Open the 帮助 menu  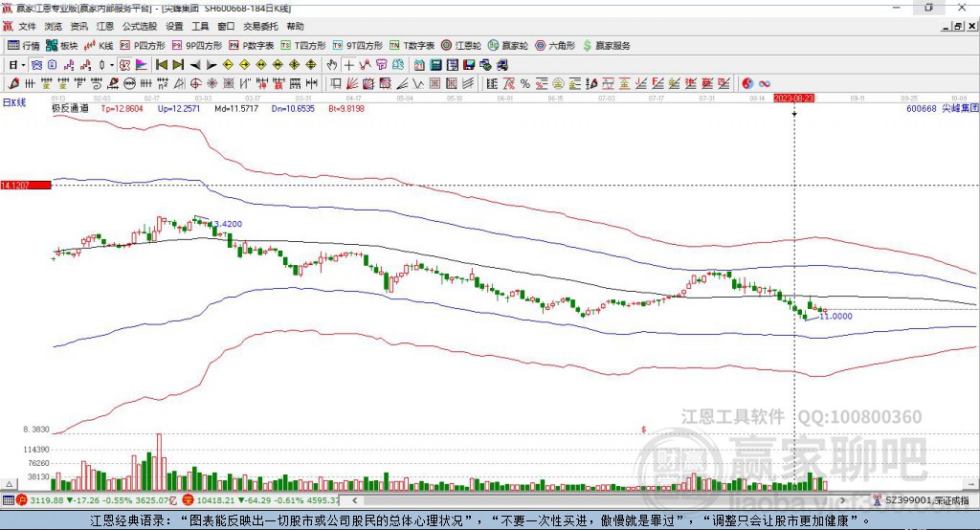295,26
